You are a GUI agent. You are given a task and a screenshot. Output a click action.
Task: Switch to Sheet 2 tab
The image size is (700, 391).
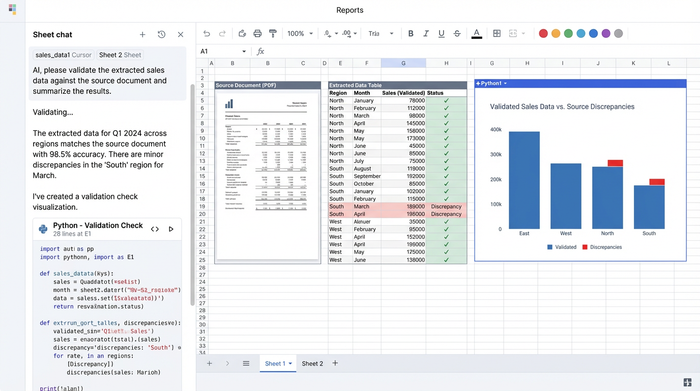312,363
